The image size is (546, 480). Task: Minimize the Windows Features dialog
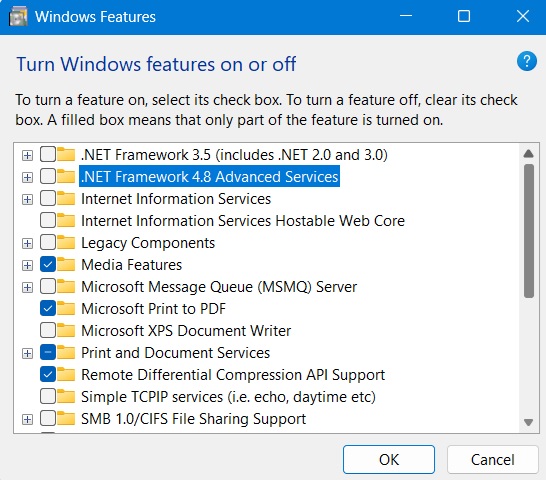click(406, 16)
